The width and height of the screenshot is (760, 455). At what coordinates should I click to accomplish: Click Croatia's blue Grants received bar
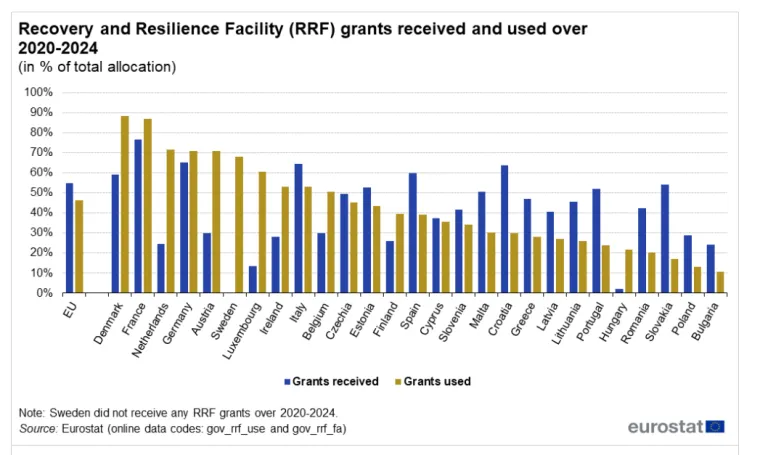(504, 229)
